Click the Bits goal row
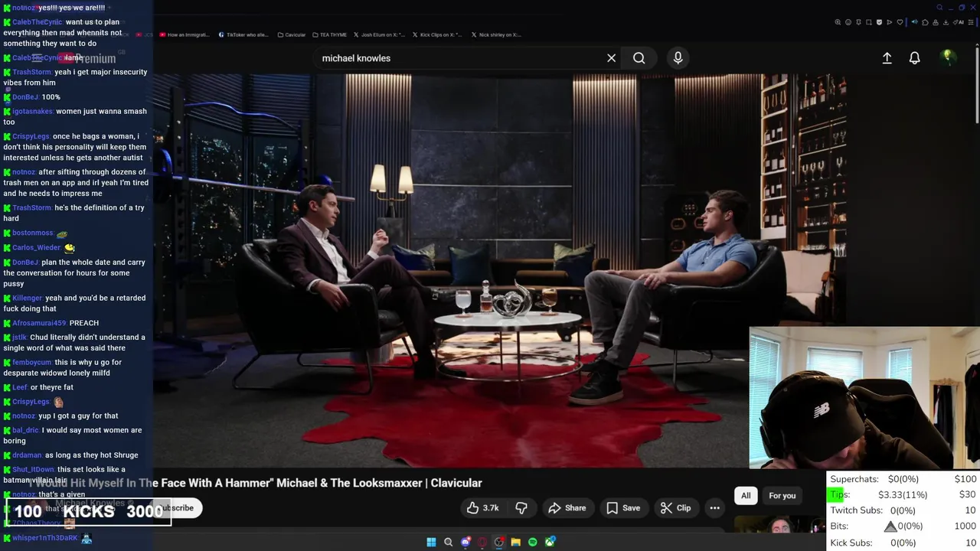980x551 pixels. tap(903, 527)
